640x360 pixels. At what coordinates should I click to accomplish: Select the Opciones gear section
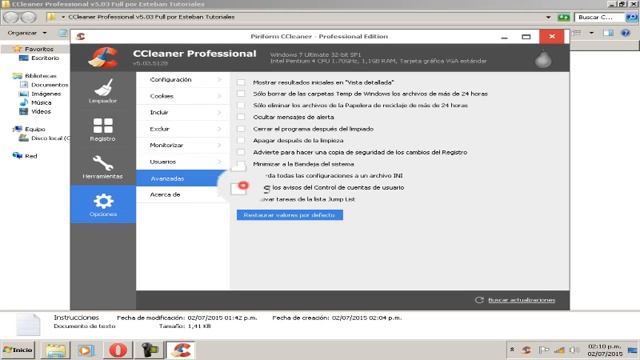pos(103,204)
